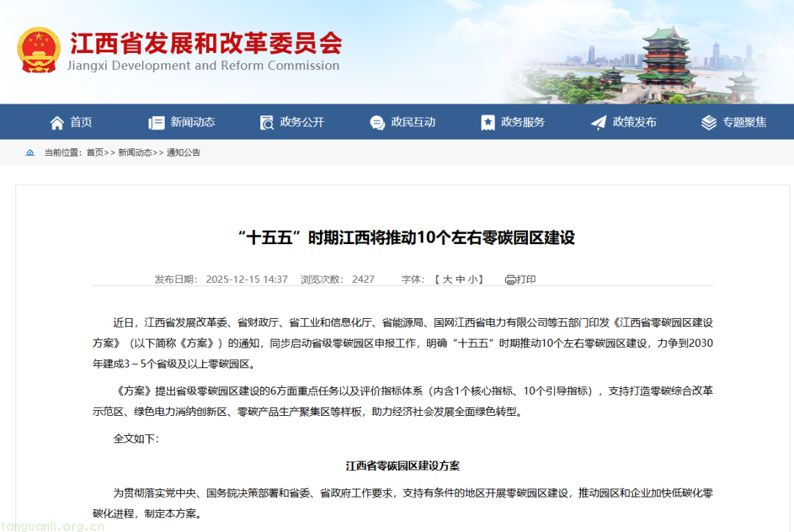Click the printer icon next to 打印
The width and height of the screenshot is (794, 532).
510,279
